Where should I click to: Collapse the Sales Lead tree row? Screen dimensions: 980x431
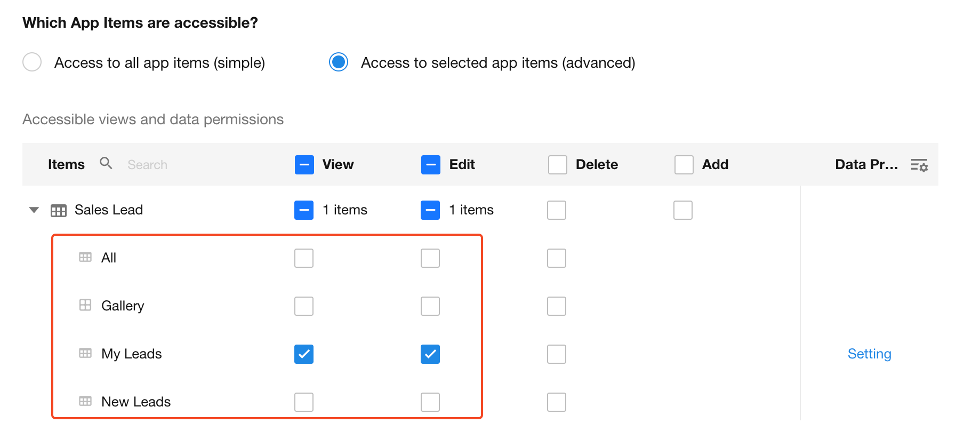(x=34, y=210)
